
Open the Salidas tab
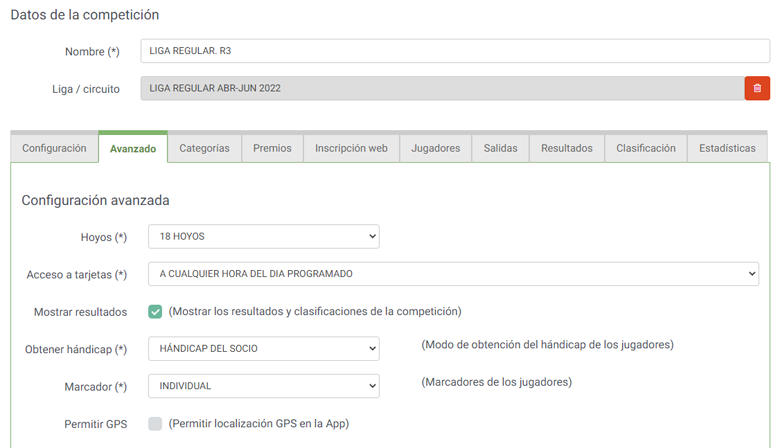(x=500, y=148)
